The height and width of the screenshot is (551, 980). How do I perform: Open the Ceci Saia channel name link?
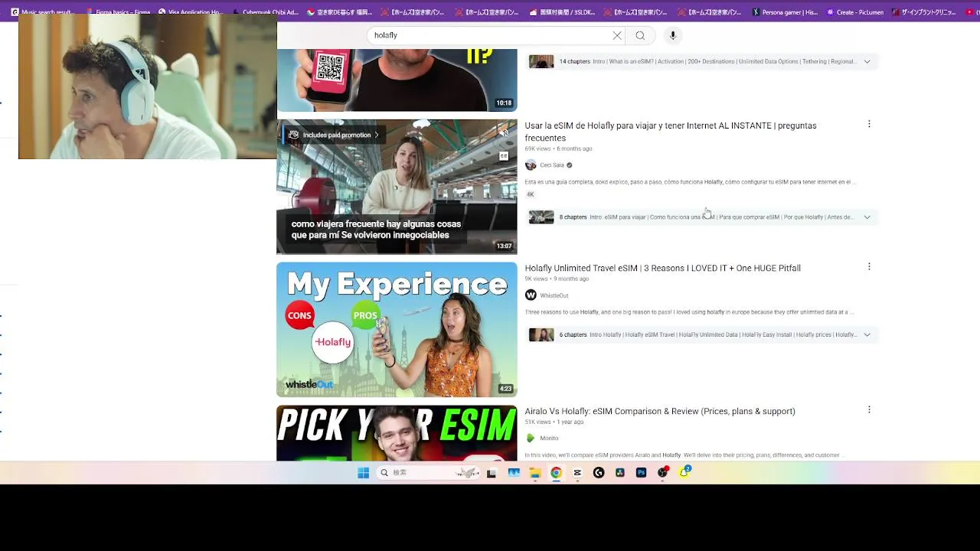pos(552,165)
